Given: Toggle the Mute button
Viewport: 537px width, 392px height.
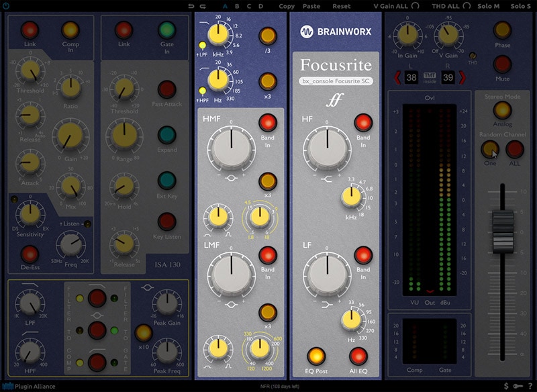Looking at the screenshot, I should 501,64.
